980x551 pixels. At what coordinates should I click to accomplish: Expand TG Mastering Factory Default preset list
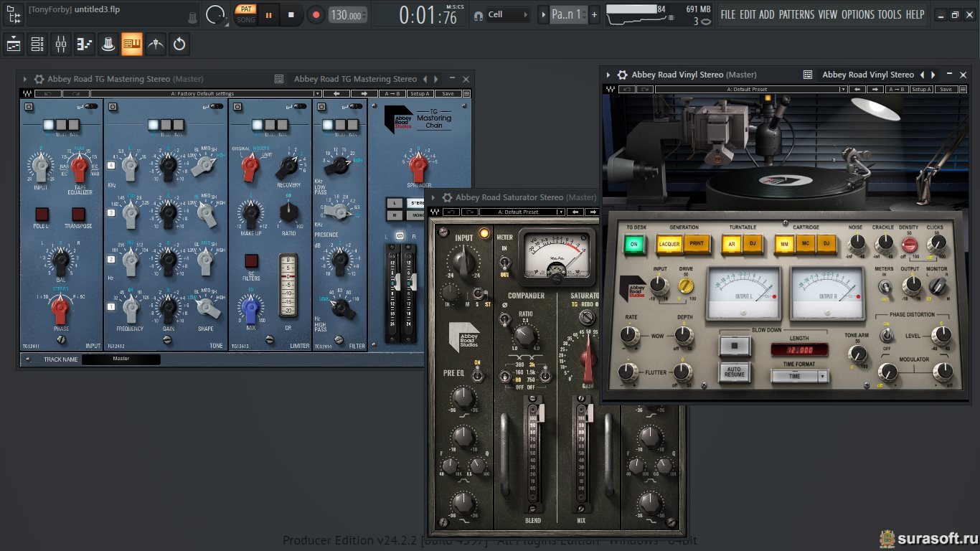(x=316, y=93)
